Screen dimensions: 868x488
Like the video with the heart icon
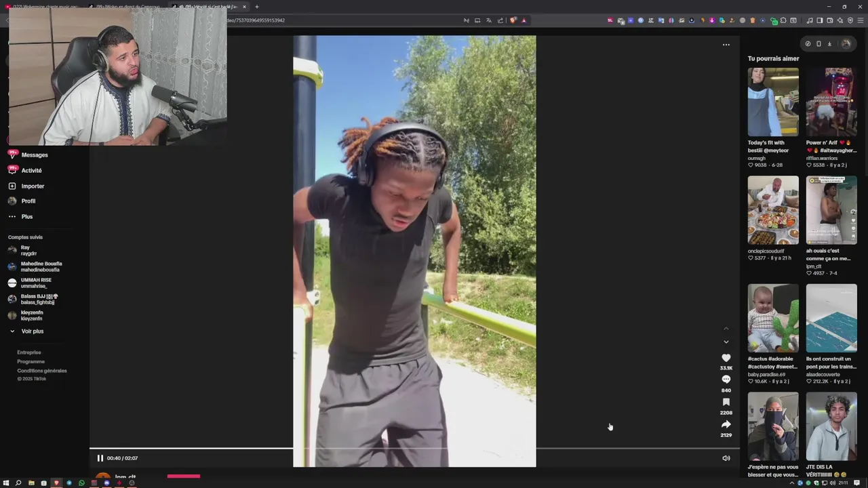[726, 358]
